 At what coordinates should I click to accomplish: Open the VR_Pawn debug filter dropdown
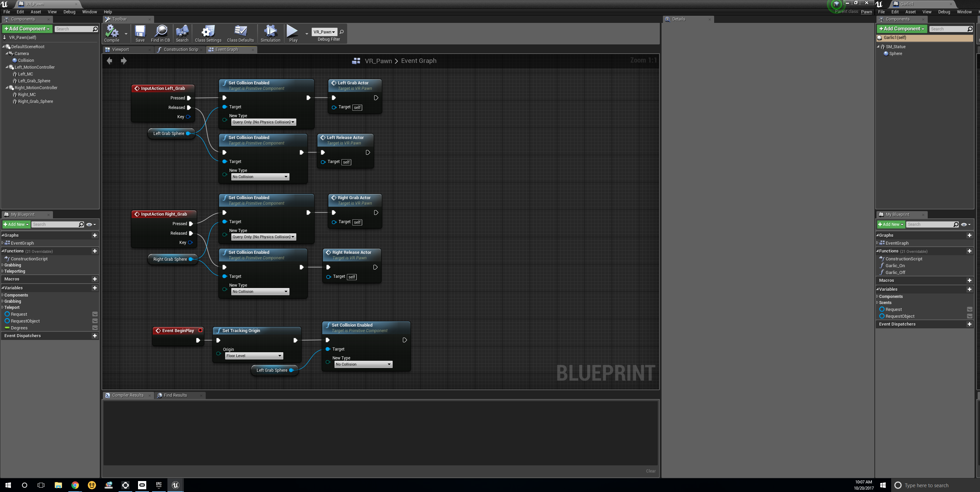324,32
